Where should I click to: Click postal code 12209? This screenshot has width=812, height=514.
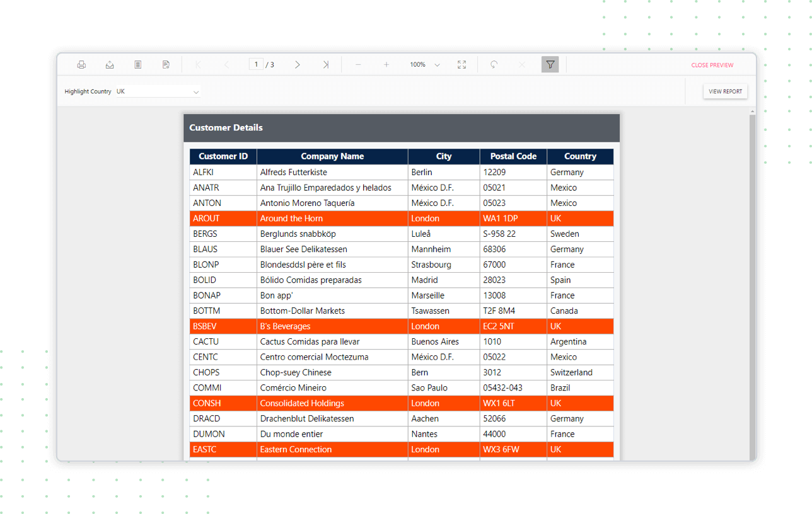click(x=513, y=172)
